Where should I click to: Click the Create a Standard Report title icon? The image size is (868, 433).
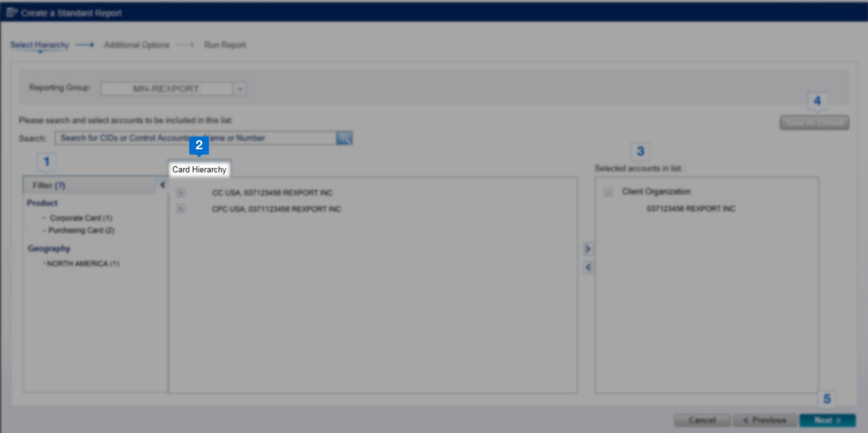point(12,13)
